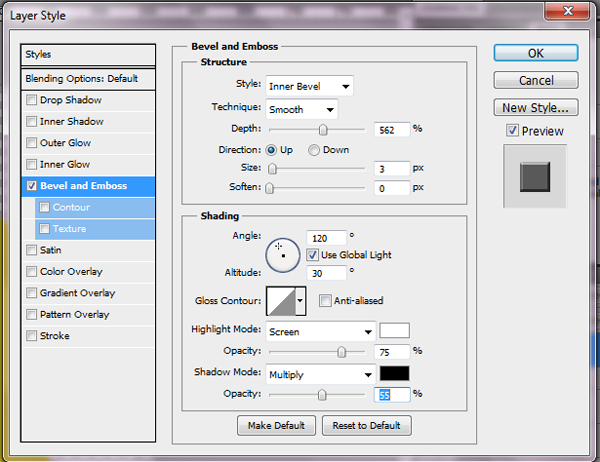Click the black shadow color swatch

(395, 374)
